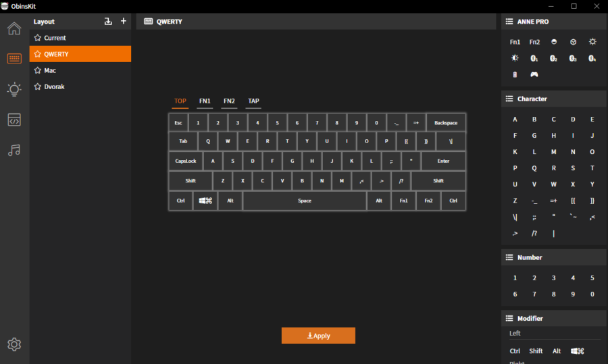Screen dimensions: 608x364
Task: Select the battery icon key
Action: click(x=515, y=74)
